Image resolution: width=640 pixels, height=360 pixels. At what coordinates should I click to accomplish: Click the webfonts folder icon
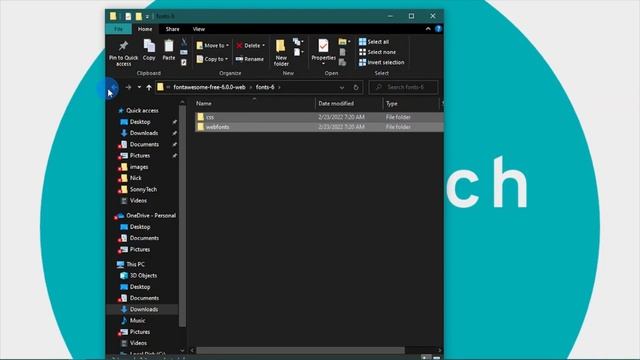click(200, 127)
